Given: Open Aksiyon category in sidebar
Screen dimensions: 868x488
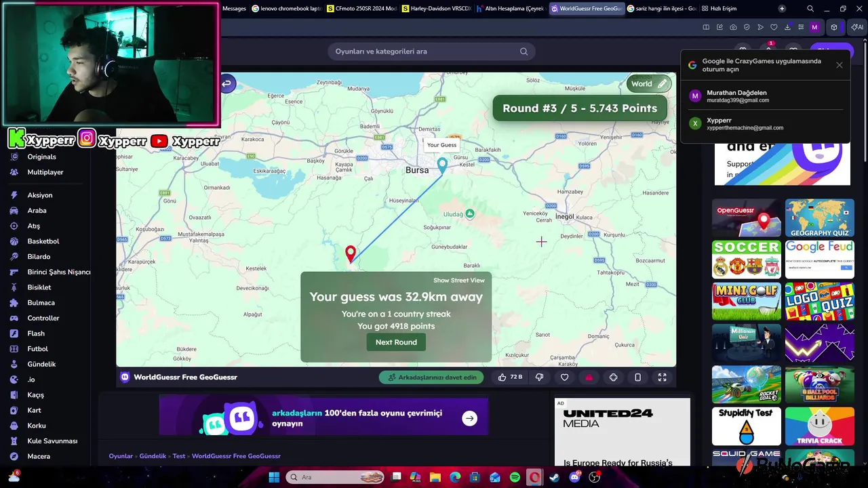Looking at the screenshot, I should pyautogui.click(x=40, y=195).
